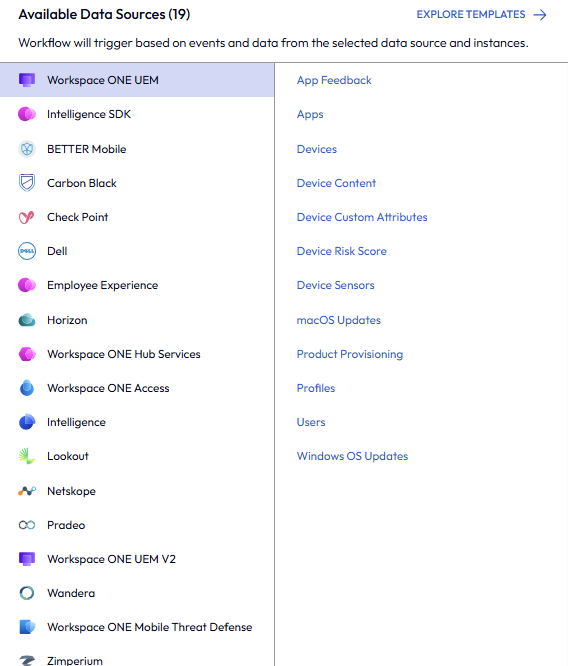The width and height of the screenshot is (568, 666).
Task: Click the Workspace ONE Access icon
Action: [x=27, y=388]
